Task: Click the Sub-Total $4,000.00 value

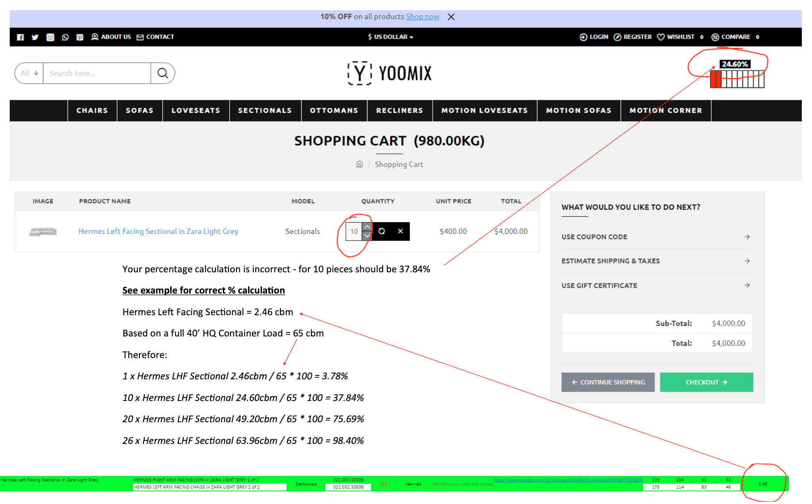Action: [x=728, y=324]
